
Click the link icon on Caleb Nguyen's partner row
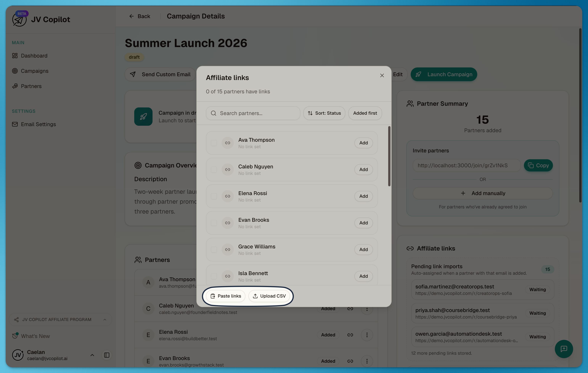coord(350,309)
